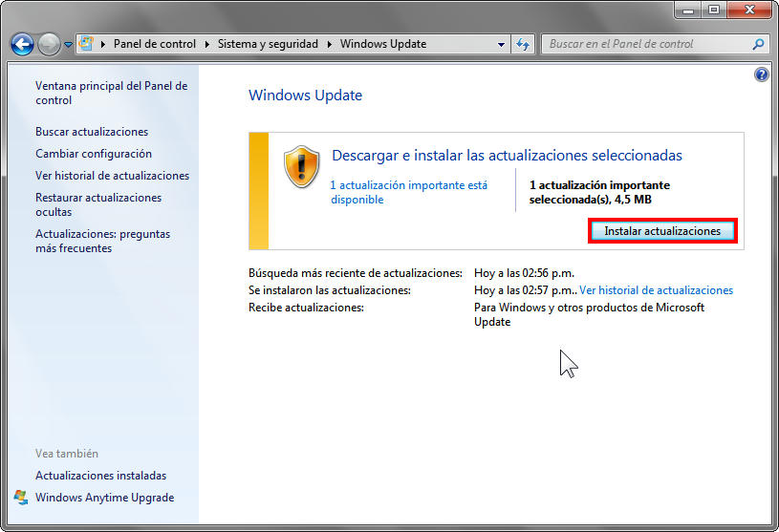Maximize the Windows Update window
779x532 pixels.
click(x=714, y=10)
